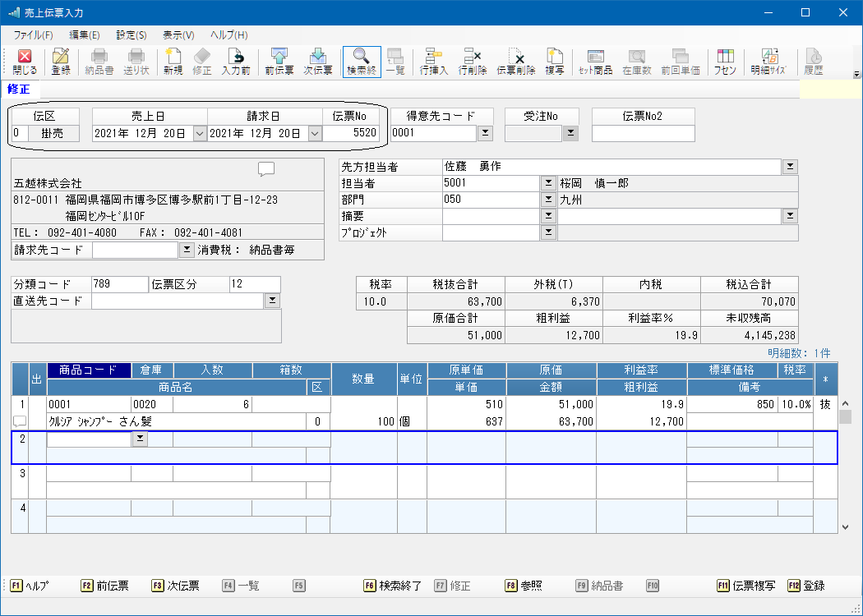The height and width of the screenshot is (616, 863).
Task: Go to next slip via 次伝票 icon
Action: point(318,62)
